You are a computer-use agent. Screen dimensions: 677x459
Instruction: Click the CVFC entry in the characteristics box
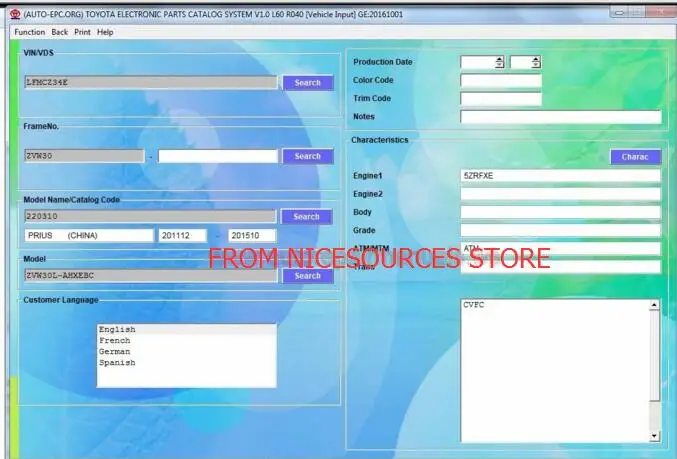[474, 305]
